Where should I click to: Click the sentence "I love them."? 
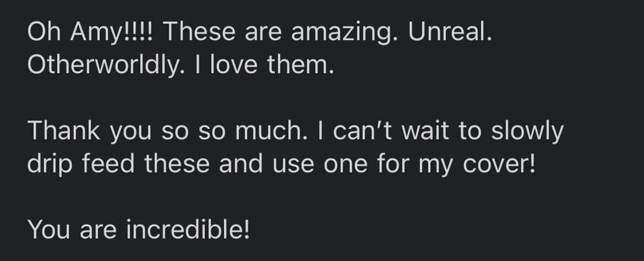(x=264, y=64)
